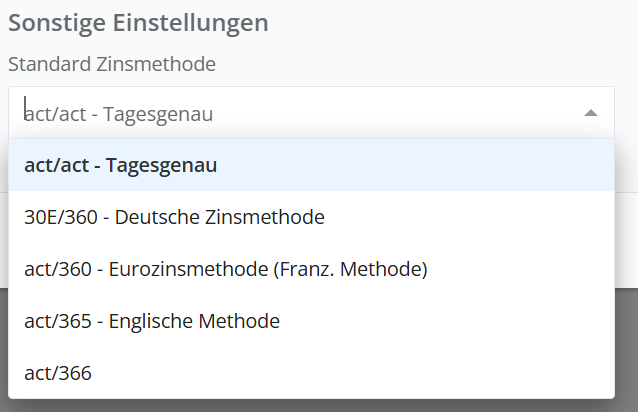
Task: Pick the last list entry act/366
Action: [58, 373]
